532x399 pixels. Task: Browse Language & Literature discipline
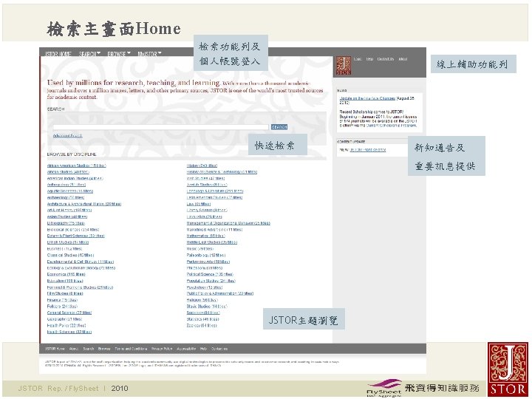click(x=215, y=191)
